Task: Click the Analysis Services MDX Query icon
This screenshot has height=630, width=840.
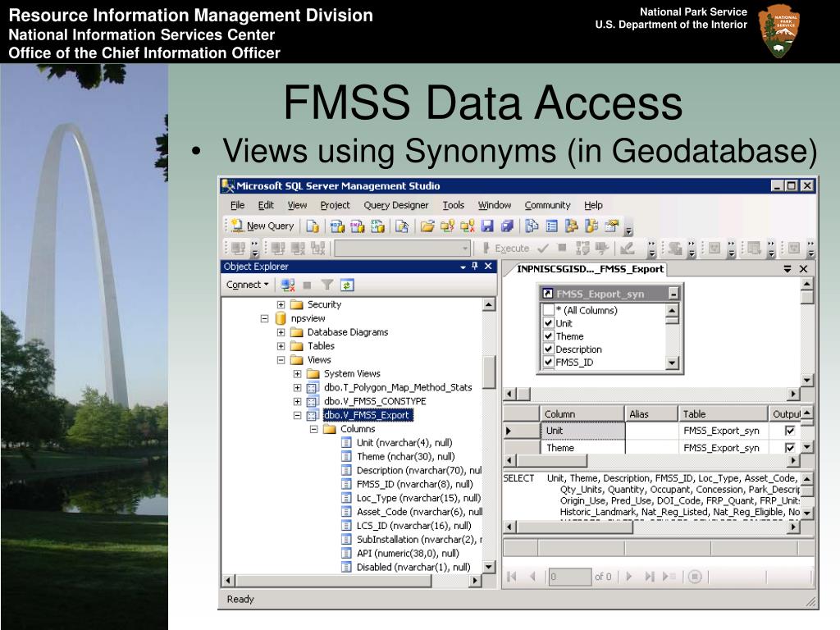Action: point(337,226)
